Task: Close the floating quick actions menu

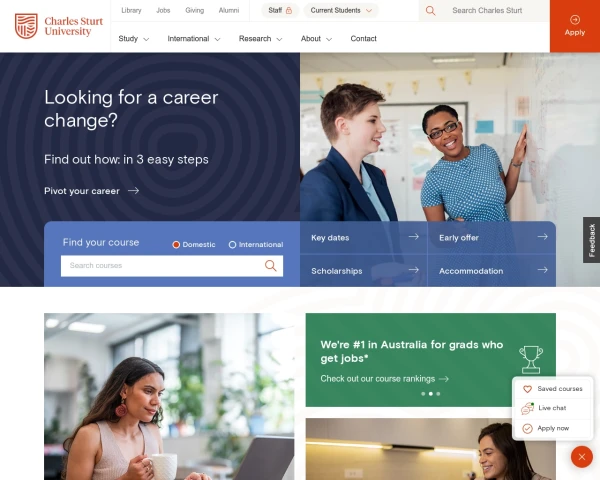Action: (x=582, y=457)
